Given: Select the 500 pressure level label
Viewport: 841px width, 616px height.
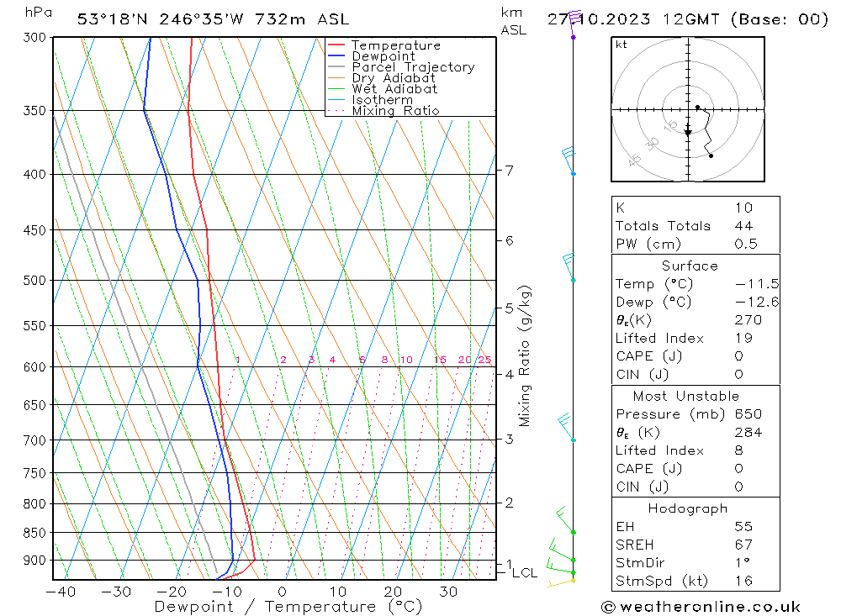Looking at the screenshot, I should [34, 281].
